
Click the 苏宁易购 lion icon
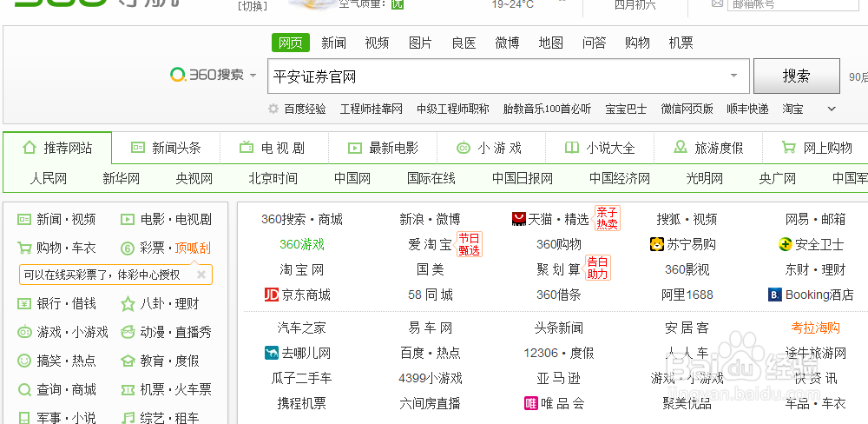point(656,244)
